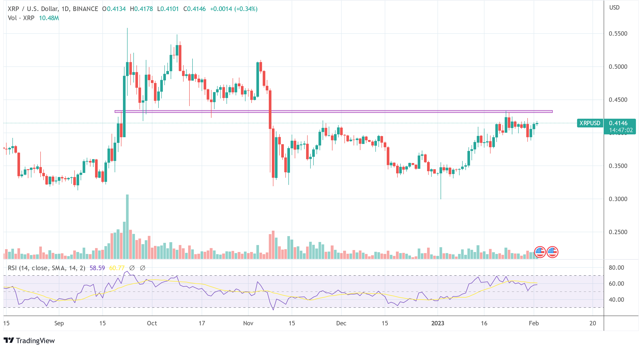Click the 20 label at the time axis end
The width and height of the screenshot is (644, 350).
tap(593, 323)
